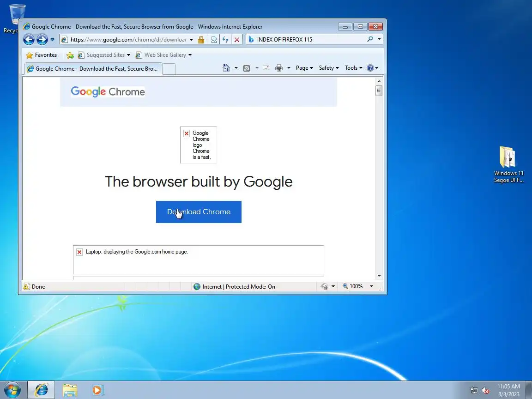The width and height of the screenshot is (532, 399).
Task: Open the Tools menu
Action: 354,68
